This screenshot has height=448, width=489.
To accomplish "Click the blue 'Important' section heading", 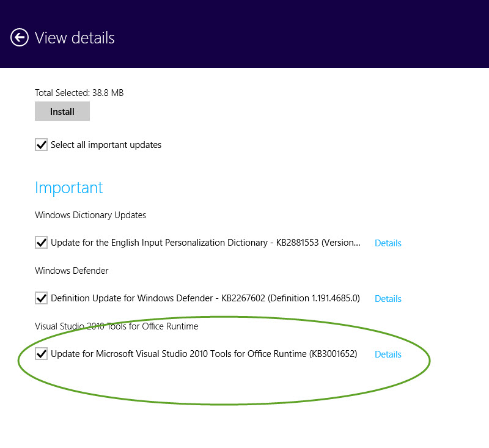I will pyautogui.click(x=69, y=188).
